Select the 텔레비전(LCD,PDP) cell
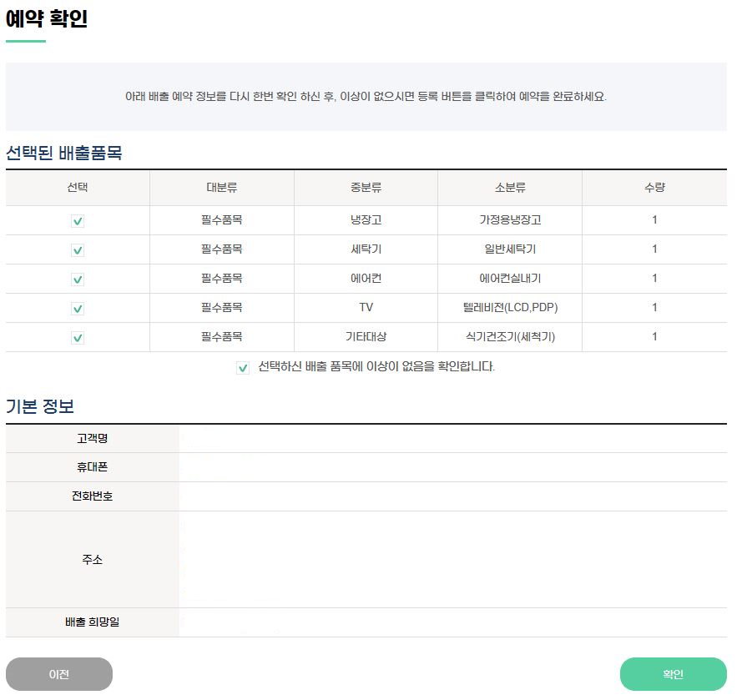 coord(510,307)
